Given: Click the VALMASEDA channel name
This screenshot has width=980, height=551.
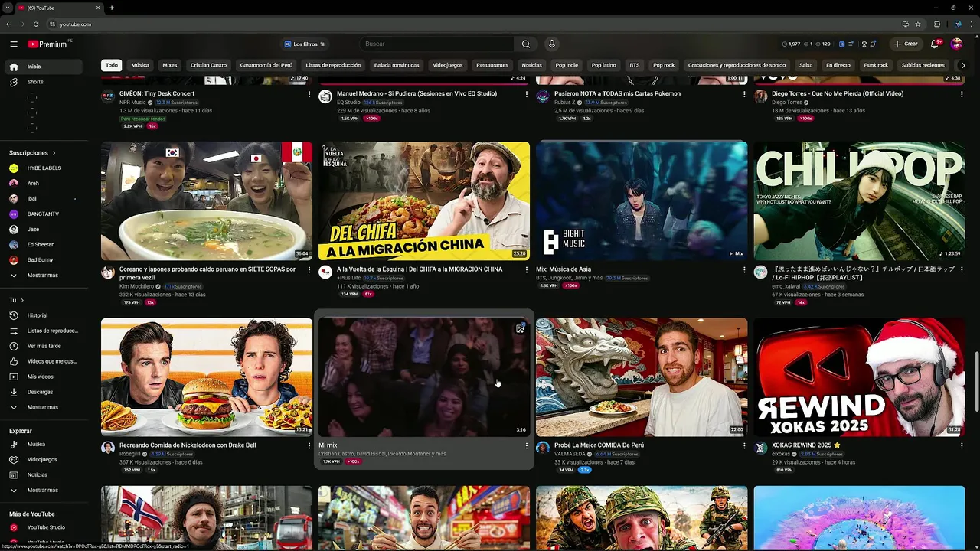Looking at the screenshot, I should pyautogui.click(x=570, y=454).
